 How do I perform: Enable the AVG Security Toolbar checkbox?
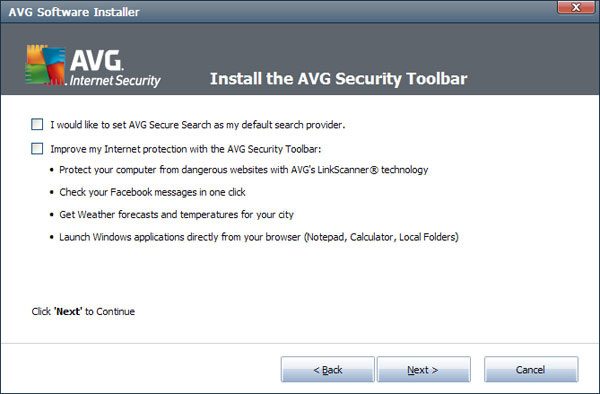point(37,148)
